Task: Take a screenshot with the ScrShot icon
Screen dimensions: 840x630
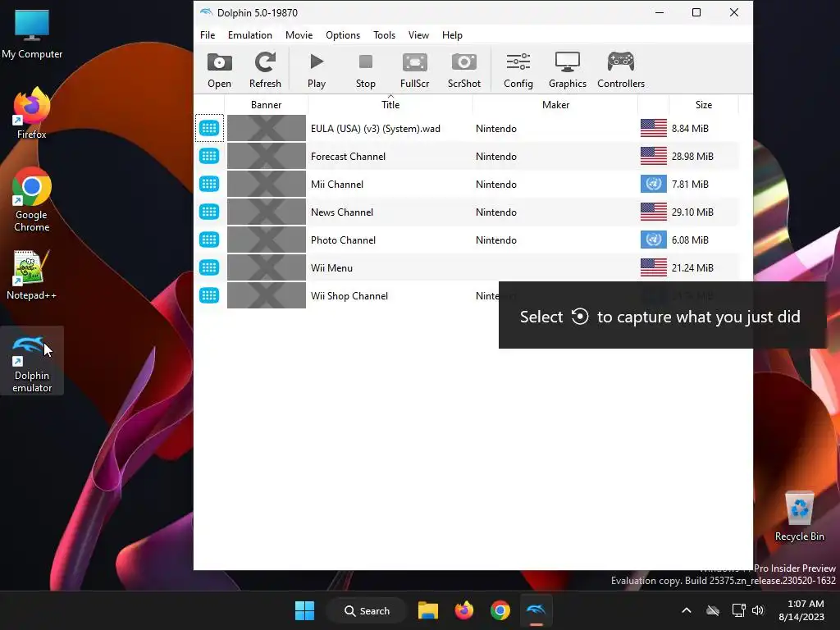Action: click(x=464, y=71)
